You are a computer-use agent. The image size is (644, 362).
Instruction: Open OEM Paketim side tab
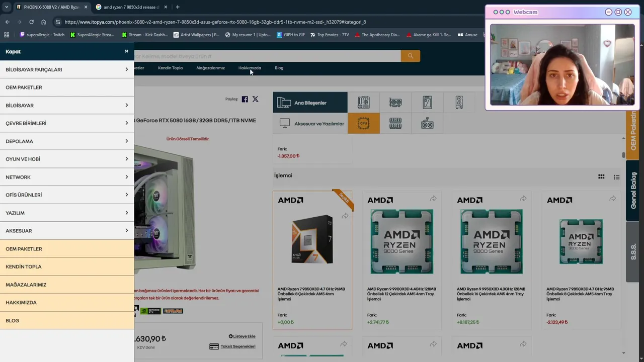633,131
